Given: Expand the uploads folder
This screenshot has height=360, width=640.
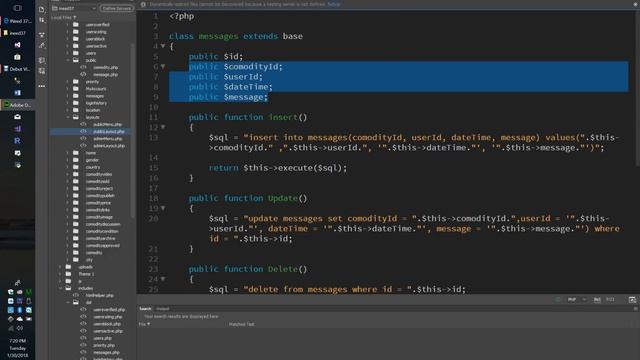Looking at the screenshot, I should click(x=60, y=267).
